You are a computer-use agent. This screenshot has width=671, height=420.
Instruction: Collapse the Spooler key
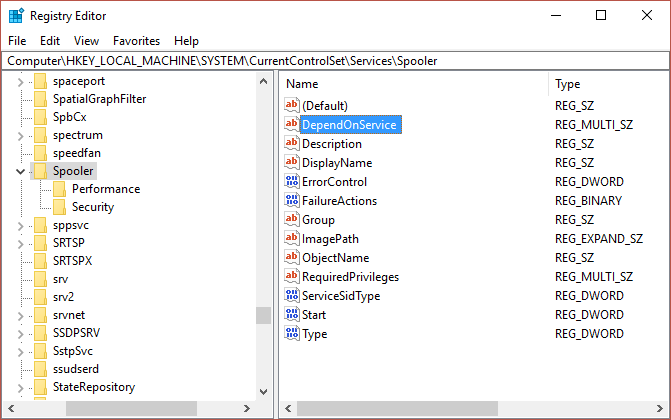(x=21, y=172)
